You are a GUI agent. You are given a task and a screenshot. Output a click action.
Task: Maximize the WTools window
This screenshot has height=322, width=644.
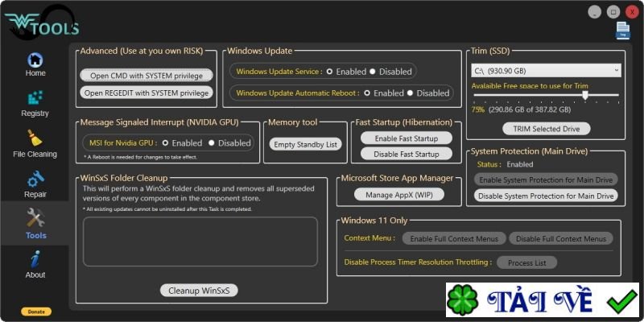pyautogui.click(x=613, y=12)
